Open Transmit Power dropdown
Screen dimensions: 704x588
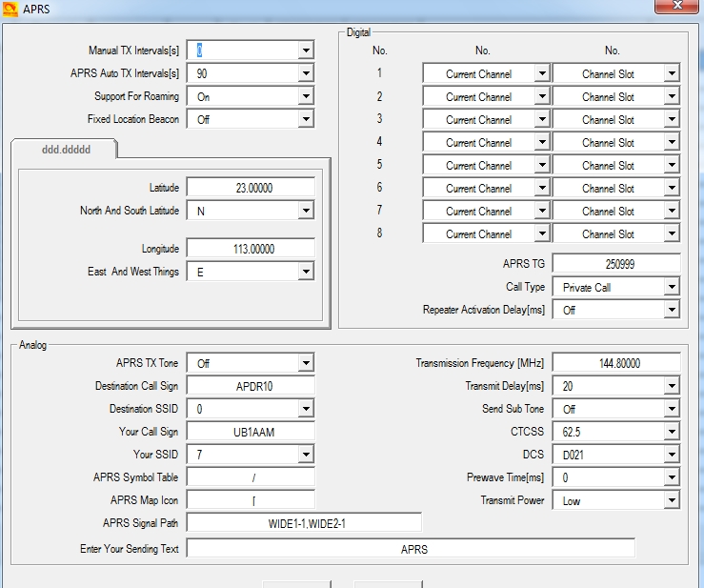671,500
